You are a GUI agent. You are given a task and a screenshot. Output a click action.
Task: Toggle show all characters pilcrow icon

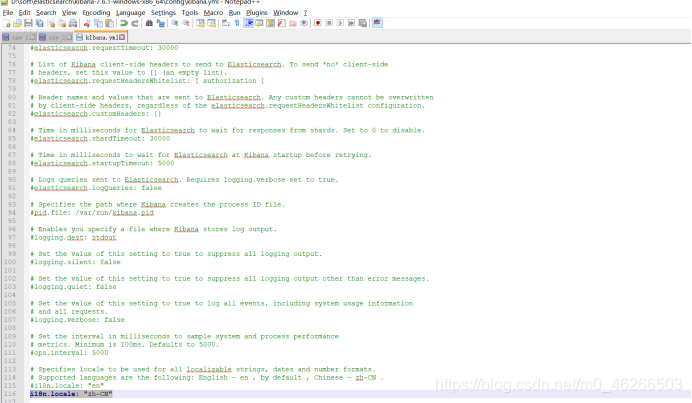pyautogui.click(x=237, y=23)
